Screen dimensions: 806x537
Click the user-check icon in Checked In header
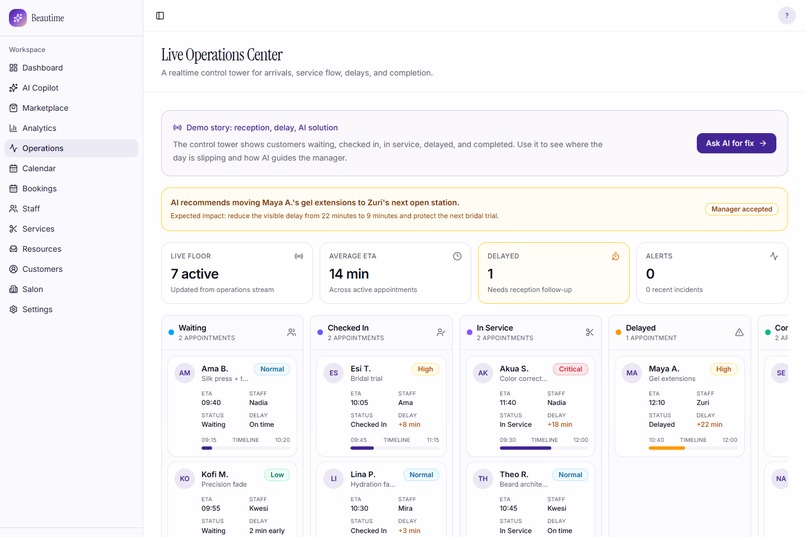pos(441,332)
